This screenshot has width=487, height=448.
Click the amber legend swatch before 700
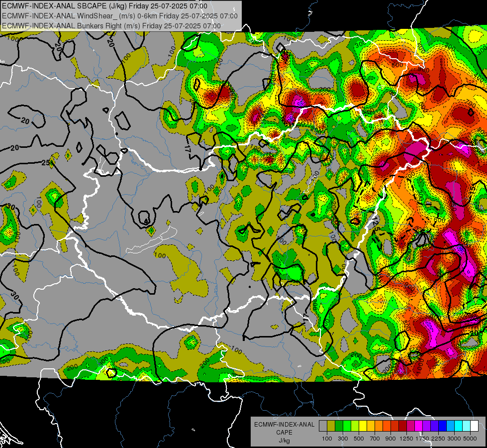tap(371, 426)
